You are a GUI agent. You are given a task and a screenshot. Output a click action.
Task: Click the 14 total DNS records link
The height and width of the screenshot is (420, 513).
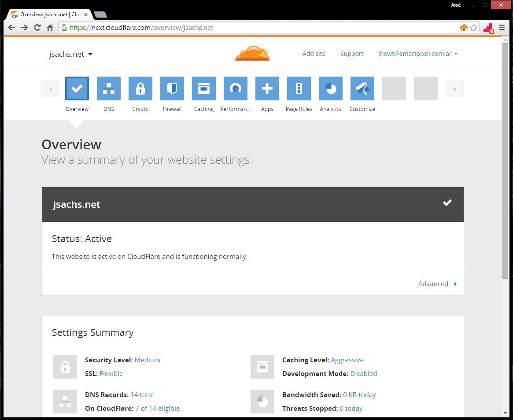coord(142,394)
